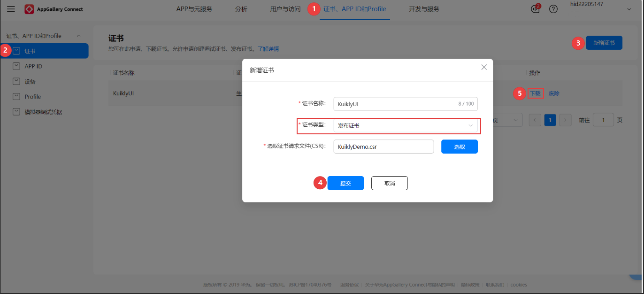Select APP ID in the sidebar

[33, 66]
